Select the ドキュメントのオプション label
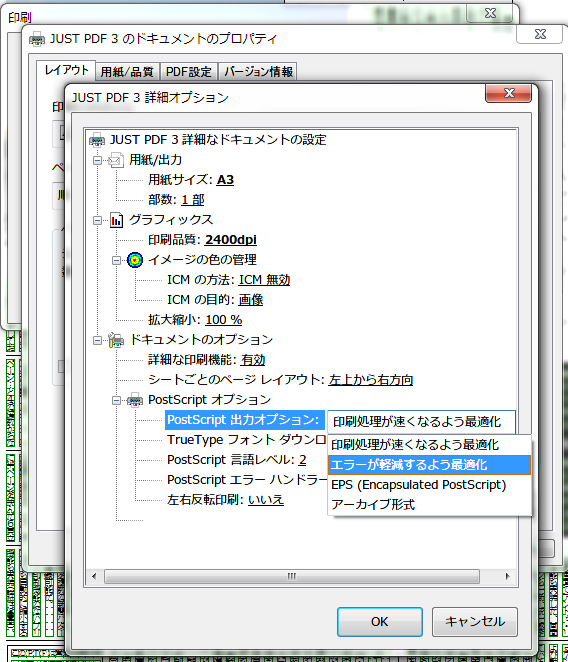The height and width of the screenshot is (662, 568). click(201, 340)
